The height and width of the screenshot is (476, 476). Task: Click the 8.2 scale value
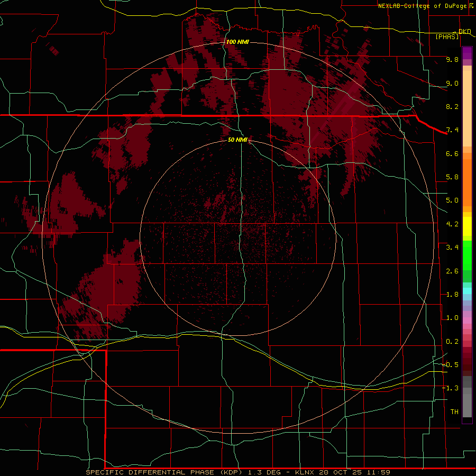pos(452,106)
